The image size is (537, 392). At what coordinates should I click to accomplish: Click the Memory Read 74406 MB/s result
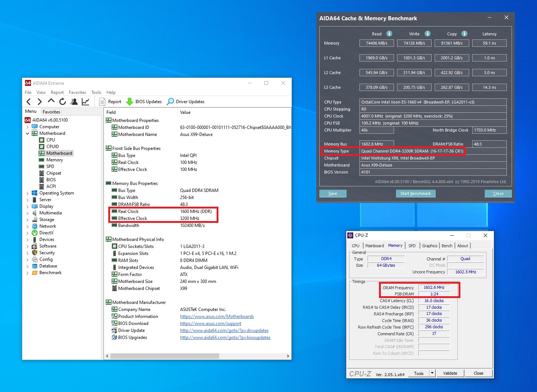coord(377,43)
